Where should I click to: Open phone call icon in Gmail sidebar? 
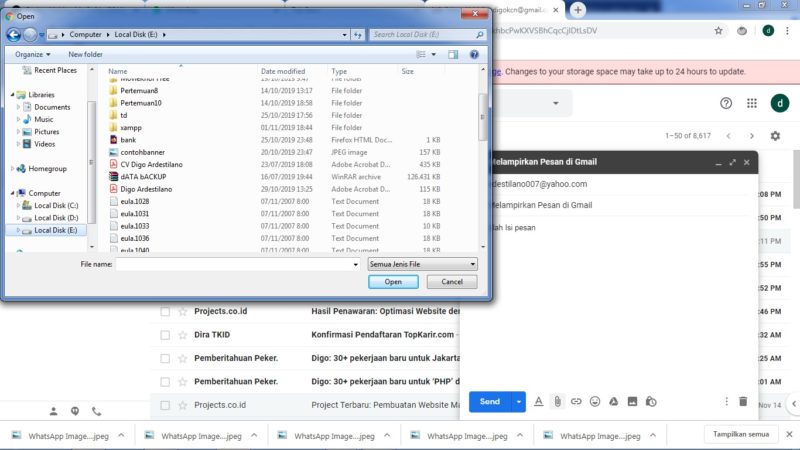click(x=96, y=411)
